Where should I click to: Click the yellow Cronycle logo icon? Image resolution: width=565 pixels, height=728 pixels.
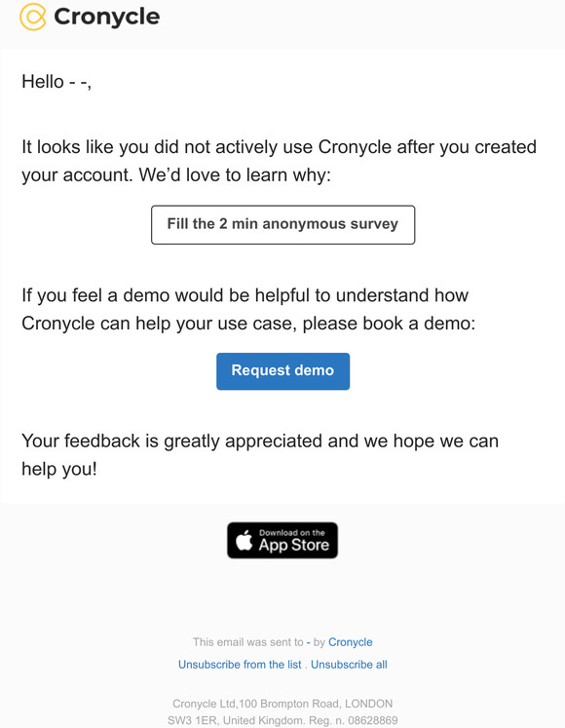(32, 17)
